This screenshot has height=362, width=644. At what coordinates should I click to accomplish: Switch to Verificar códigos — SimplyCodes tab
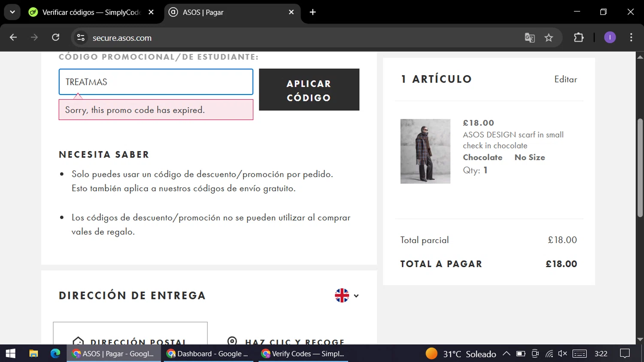click(91, 12)
